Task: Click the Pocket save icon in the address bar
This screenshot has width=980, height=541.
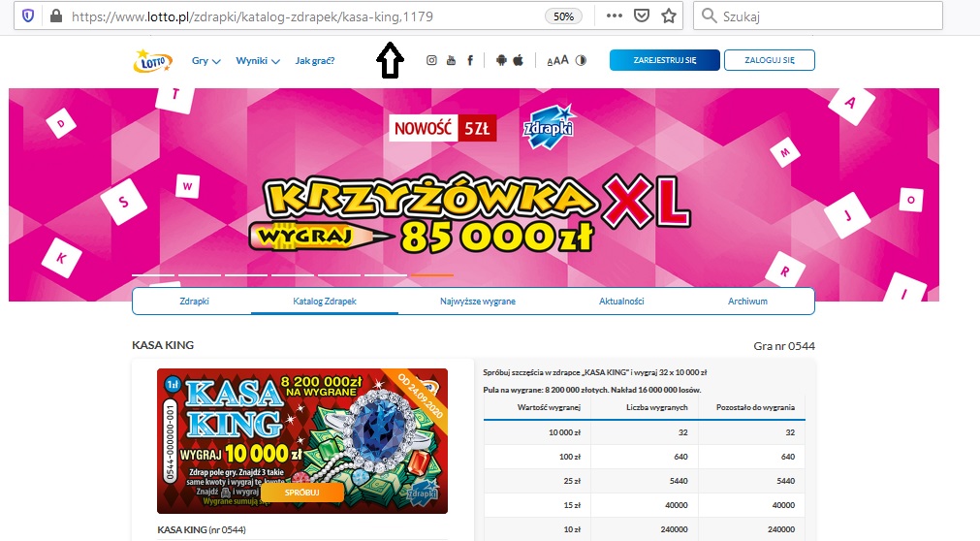Action: [x=642, y=16]
